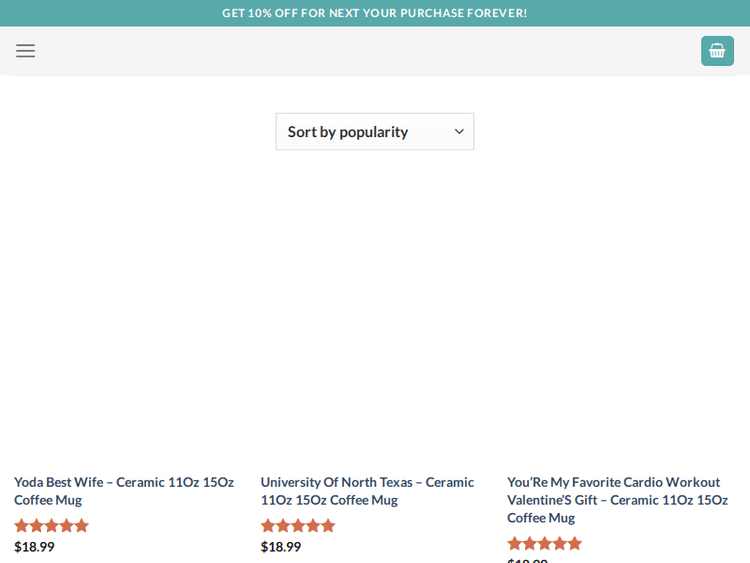This screenshot has height=563, width=750.
Task: Open the Yoda Best Wife mug product
Action: click(x=124, y=491)
